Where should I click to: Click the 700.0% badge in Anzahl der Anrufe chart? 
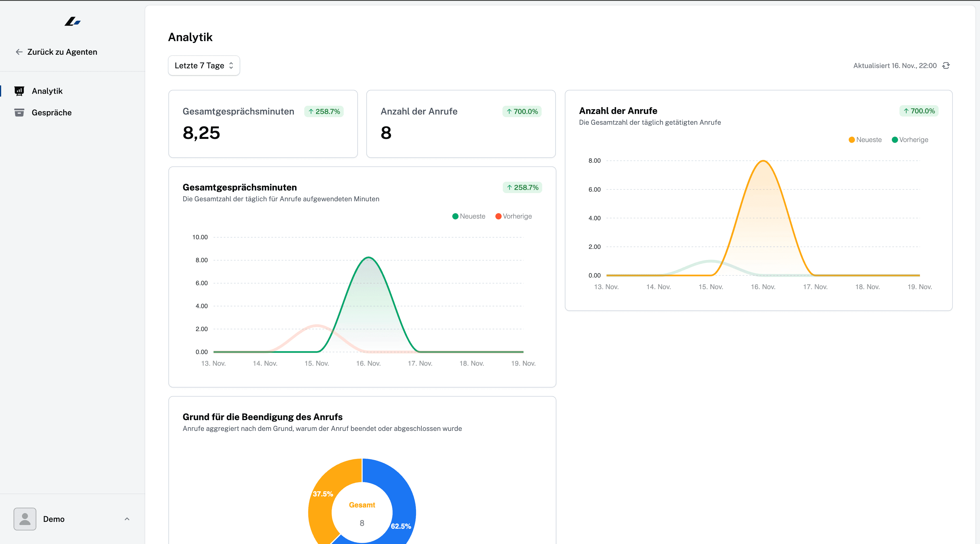tap(919, 111)
